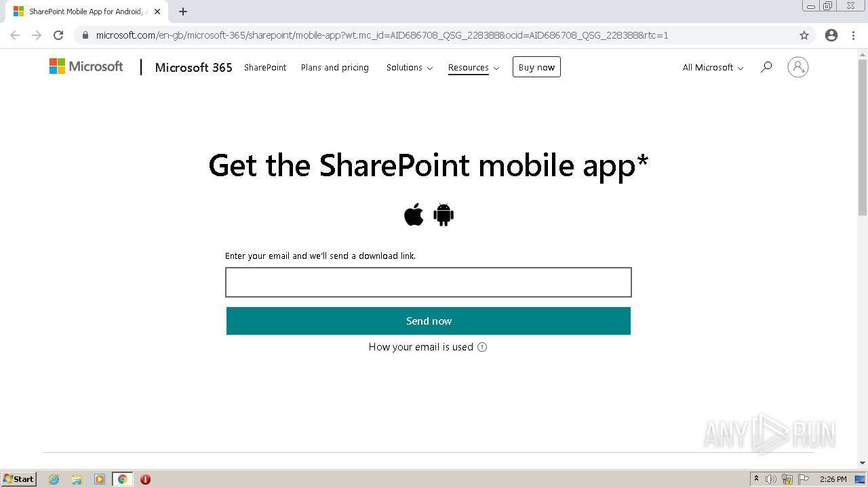Click the email usage info icon
This screenshot has height=488, width=868.
pyautogui.click(x=482, y=347)
